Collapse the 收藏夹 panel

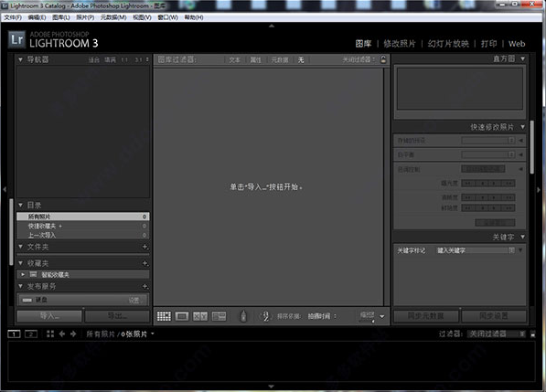point(20,263)
